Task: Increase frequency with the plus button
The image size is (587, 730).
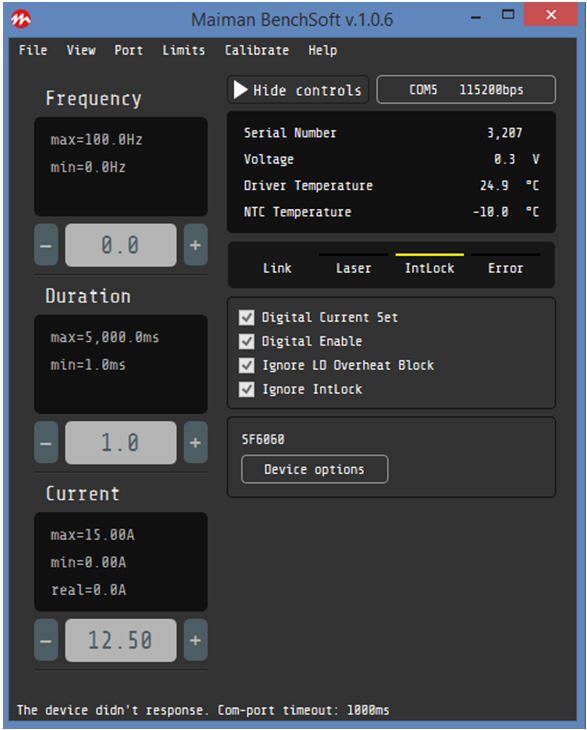Action: click(196, 245)
